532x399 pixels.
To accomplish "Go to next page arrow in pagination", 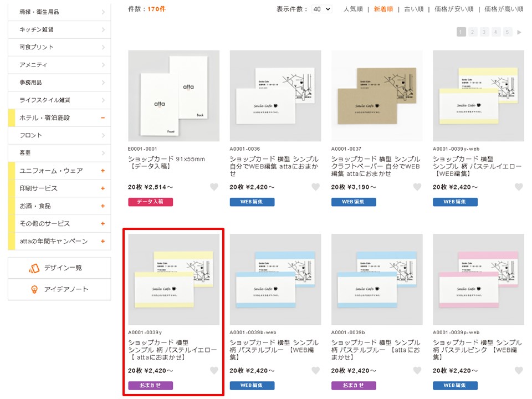I will [519, 32].
